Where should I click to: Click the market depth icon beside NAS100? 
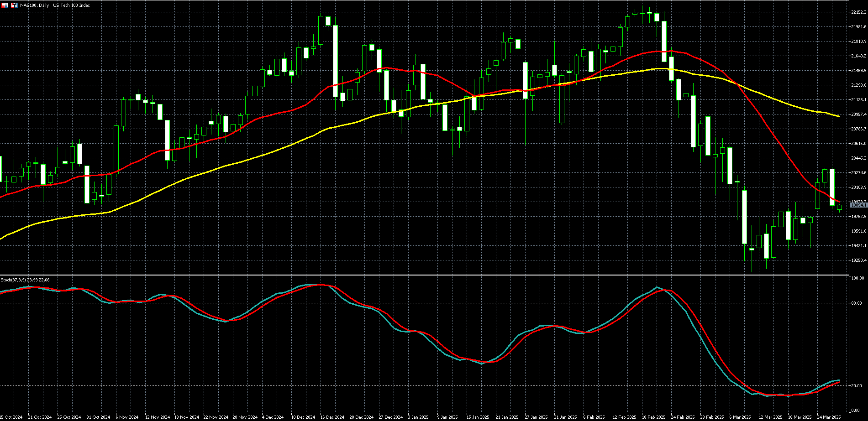pos(14,5)
